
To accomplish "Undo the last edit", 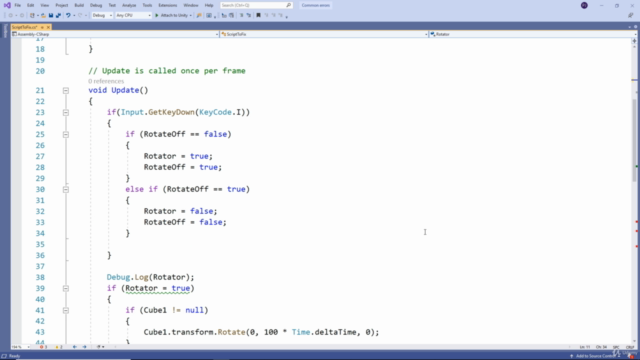I will point(68,16).
